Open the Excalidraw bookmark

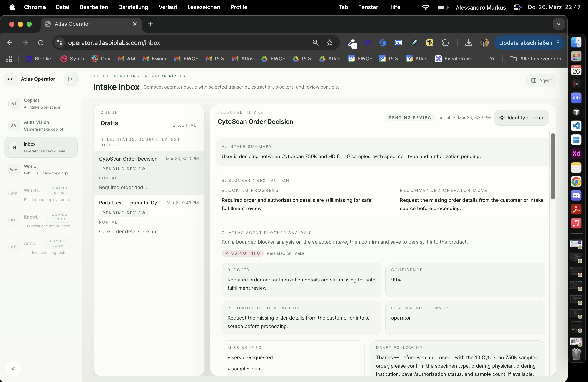pyautogui.click(x=453, y=59)
